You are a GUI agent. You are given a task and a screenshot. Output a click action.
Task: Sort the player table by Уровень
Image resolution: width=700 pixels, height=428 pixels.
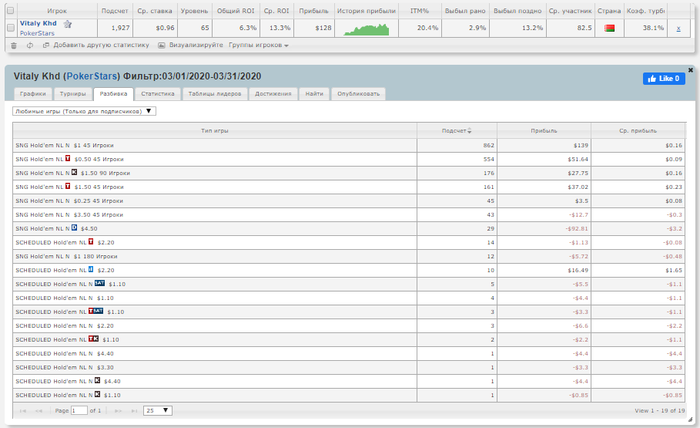[194, 11]
